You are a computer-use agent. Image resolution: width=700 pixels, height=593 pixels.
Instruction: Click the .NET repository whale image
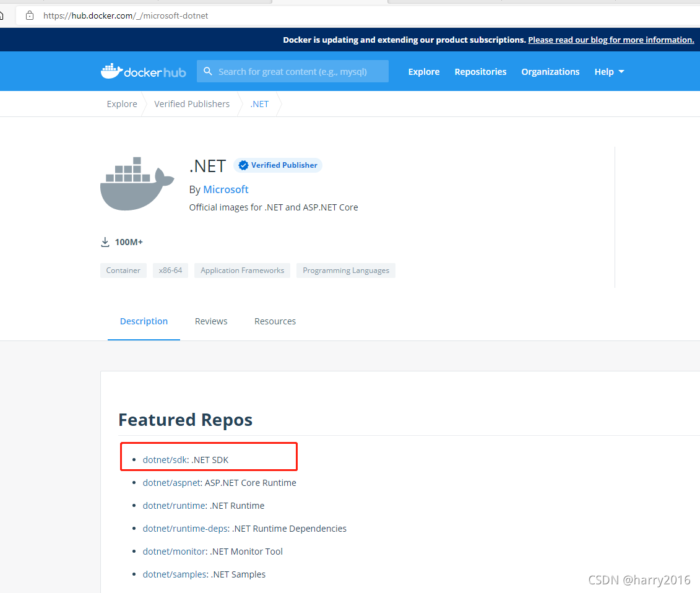[137, 183]
